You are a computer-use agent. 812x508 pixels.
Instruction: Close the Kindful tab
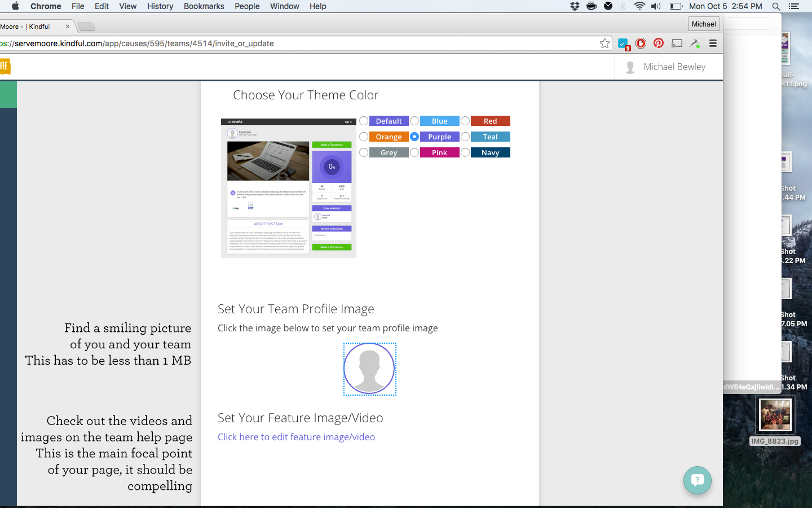(x=68, y=27)
